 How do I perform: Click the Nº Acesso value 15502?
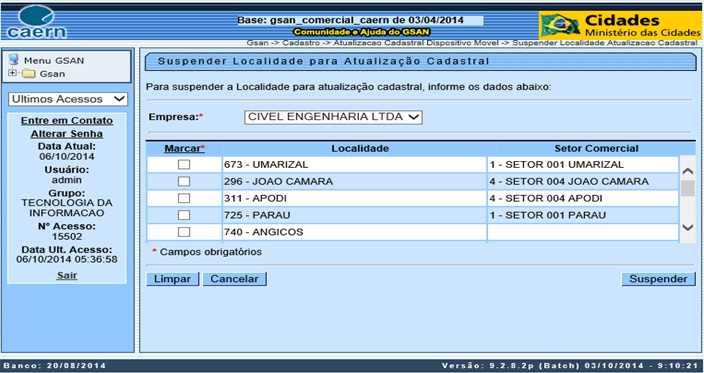67,237
